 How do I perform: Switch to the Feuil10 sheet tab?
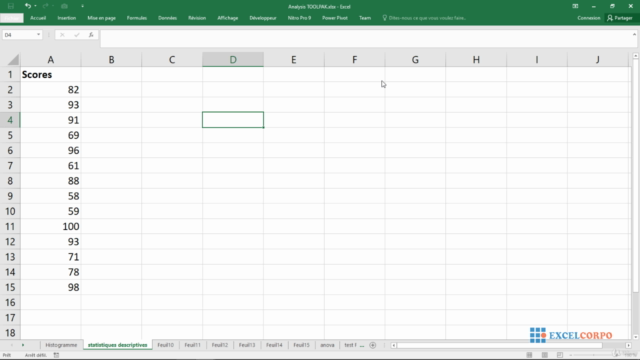point(165,345)
